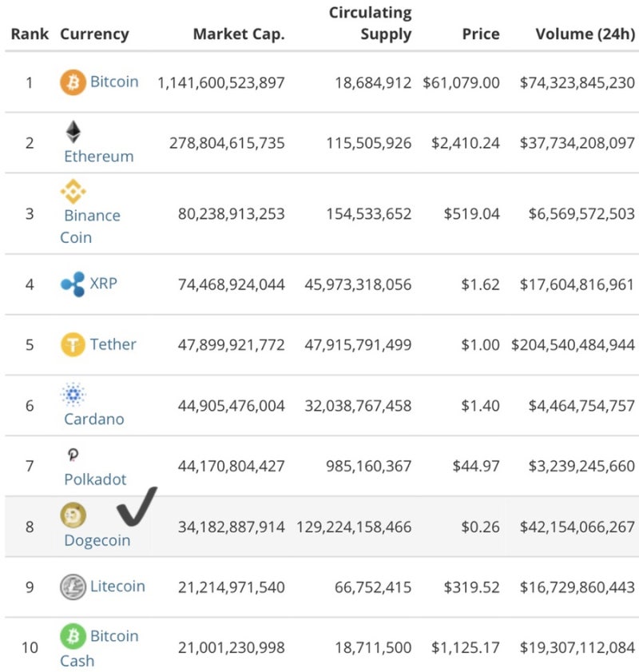639x672 pixels.
Task: Click the Bitcoin orange logo icon
Action: pyautogui.click(x=73, y=82)
